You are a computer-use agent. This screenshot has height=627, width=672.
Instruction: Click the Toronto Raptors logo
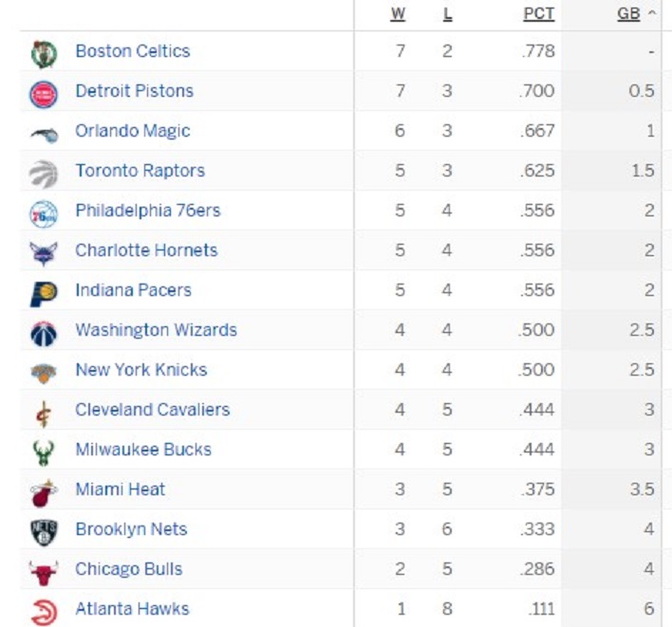tap(44, 174)
